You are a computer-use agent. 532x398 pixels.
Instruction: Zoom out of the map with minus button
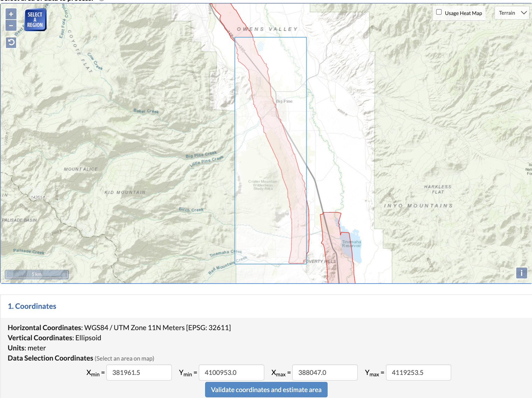click(x=11, y=25)
